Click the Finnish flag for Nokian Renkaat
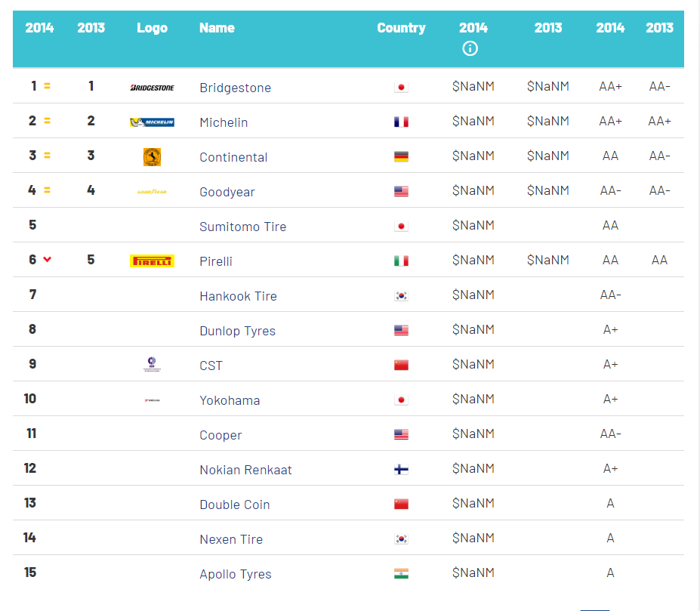 pyautogui.click(x=401, y=470)
